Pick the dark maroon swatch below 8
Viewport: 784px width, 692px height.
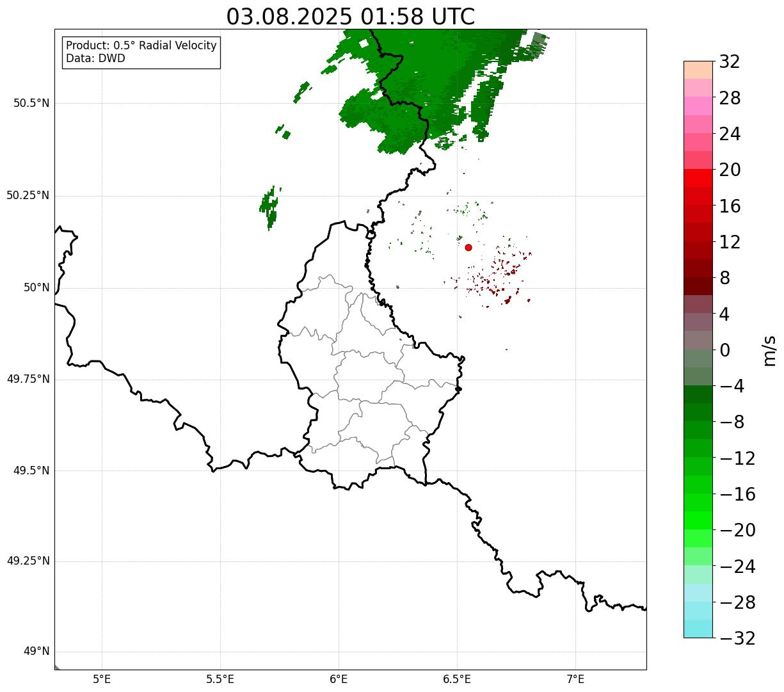[698, 286]
